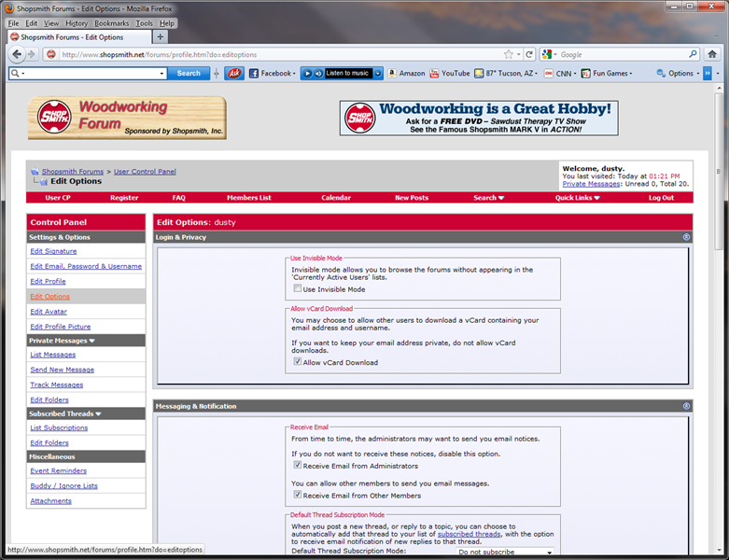Bookmark this page with the star icon

509,54
